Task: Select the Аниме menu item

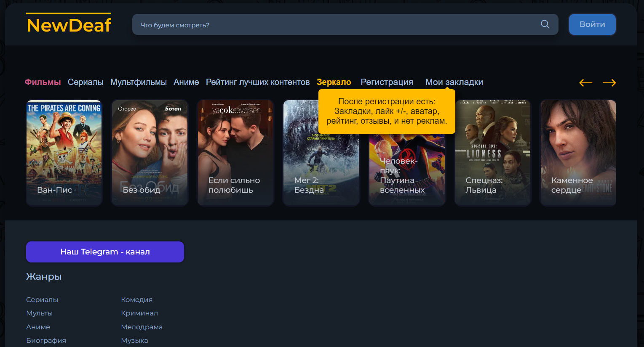Action: pyautogui.click(x=186, y=82)
